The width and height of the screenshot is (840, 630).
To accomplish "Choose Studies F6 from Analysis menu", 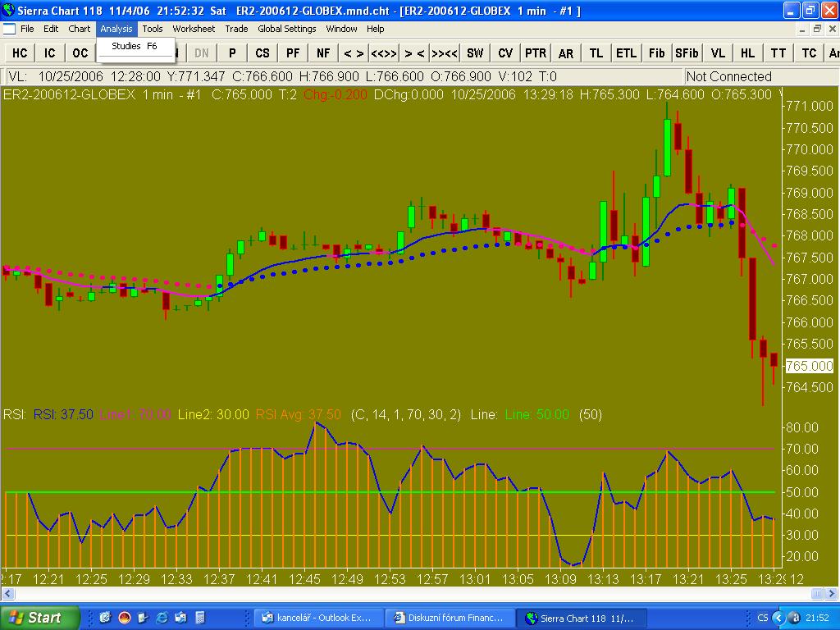I will pyautogui.click(x=135, y=47).
